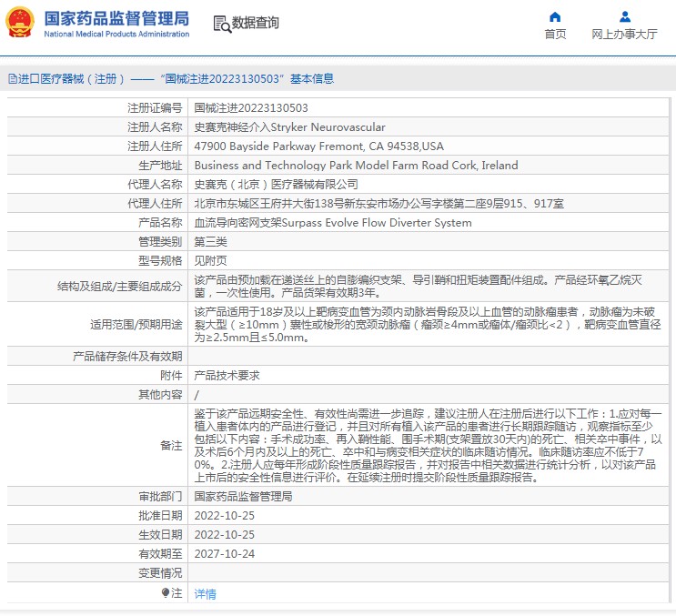Select the 见附页 value
The width and height of the screenshot is (676, 616).
[210, 261]
